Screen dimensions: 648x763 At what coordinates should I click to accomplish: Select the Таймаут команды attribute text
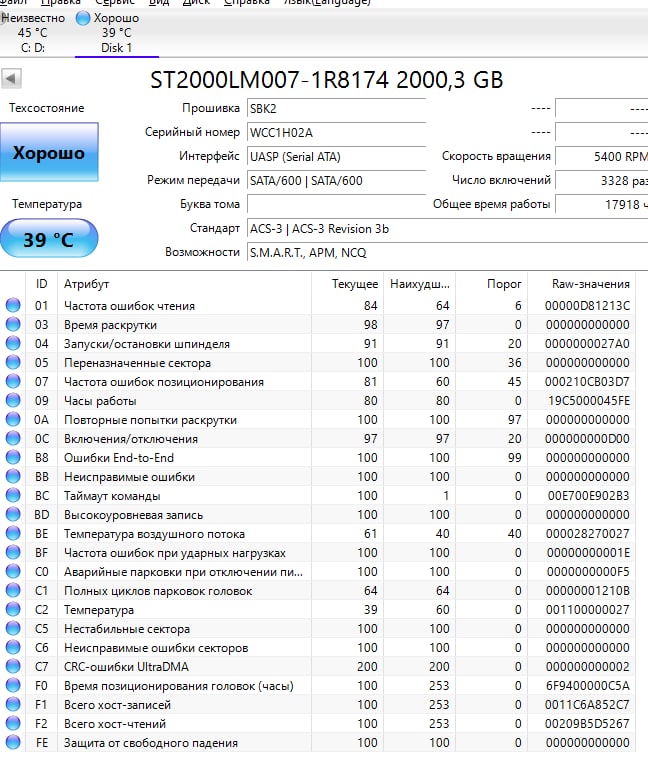112,496
